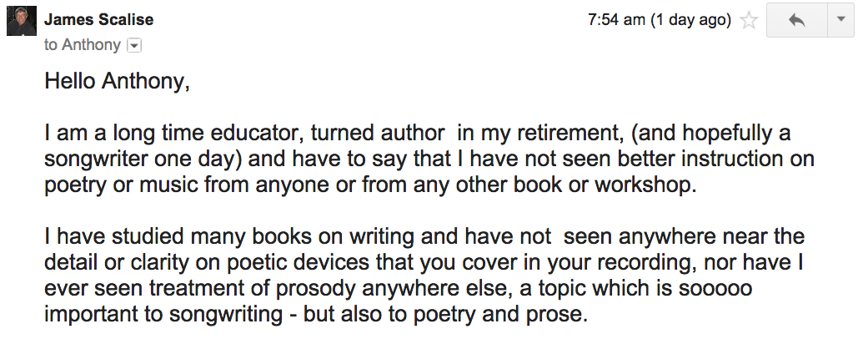The width and height of the screenshot is (868, 344).
Task: Click James Scalise's profile photo
Action: click(x=20, y=22)
